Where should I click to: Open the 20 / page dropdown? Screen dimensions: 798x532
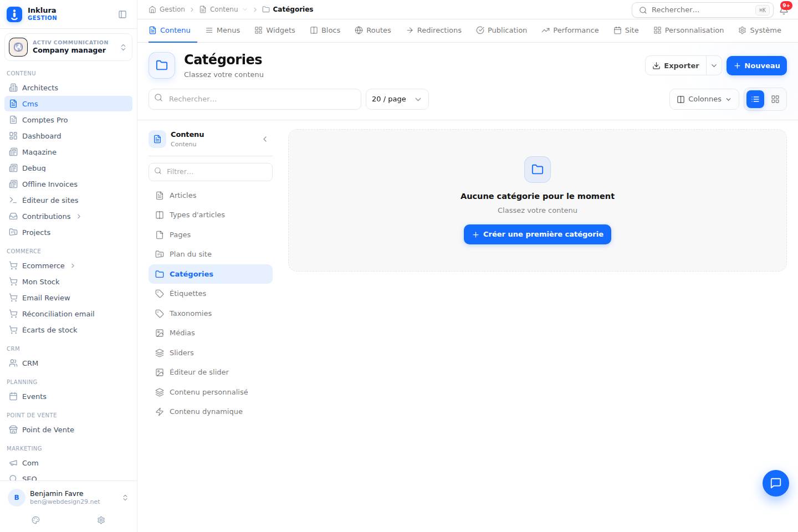pyautogui.click(x=397, y=99)
